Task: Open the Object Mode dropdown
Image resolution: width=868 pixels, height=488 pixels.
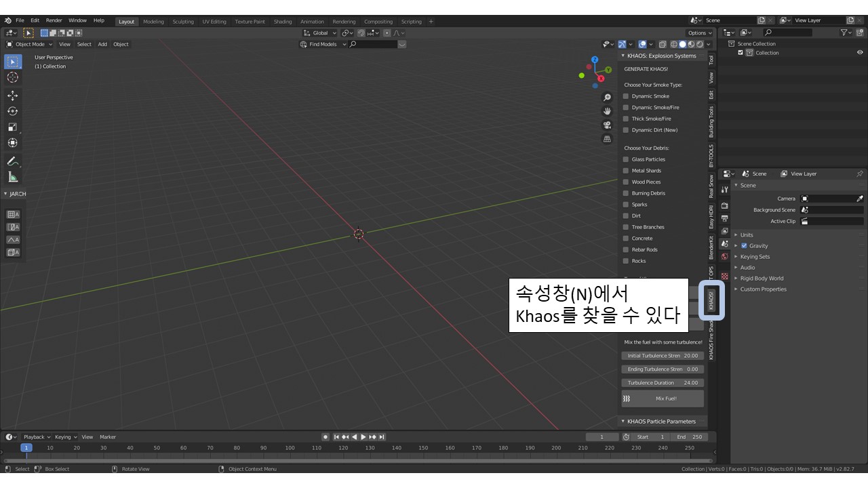Action: [29, 44]
